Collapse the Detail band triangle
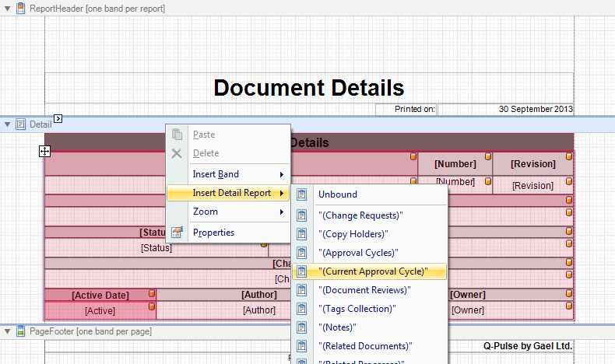Screen dimensions: 615x364 pos(7,124)
